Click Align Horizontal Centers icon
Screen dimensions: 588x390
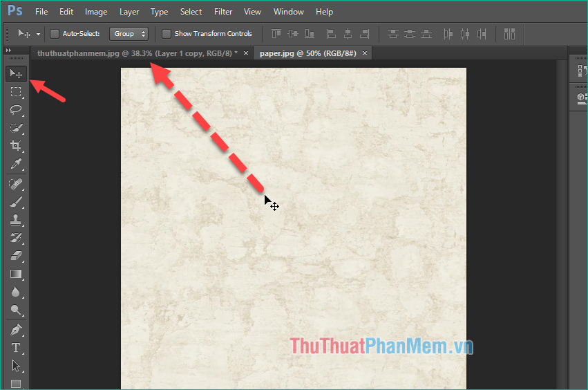(x=348, y=34)
